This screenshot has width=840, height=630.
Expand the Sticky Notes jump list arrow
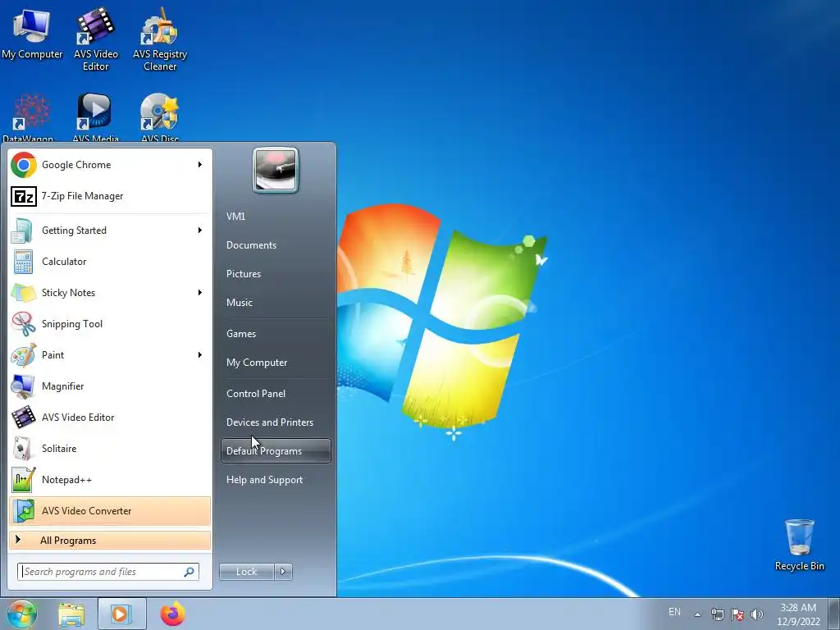click(200, 293)
